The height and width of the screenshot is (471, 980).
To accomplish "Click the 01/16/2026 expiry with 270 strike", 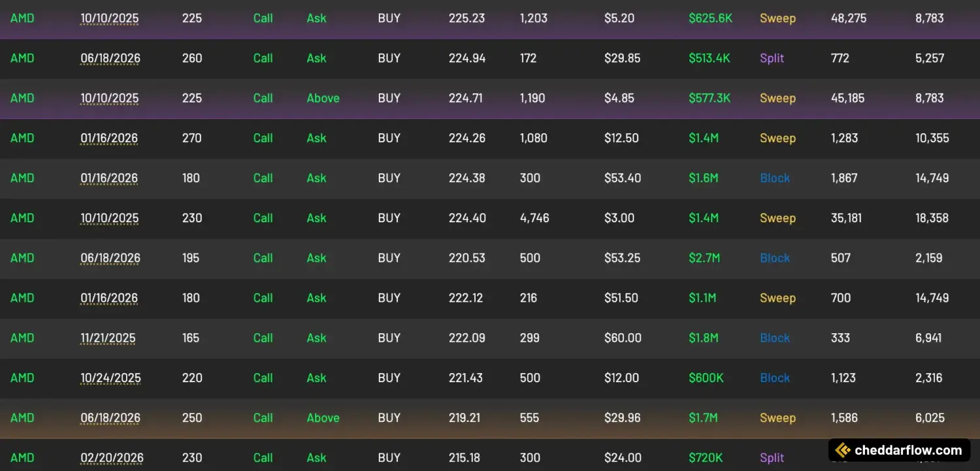I will click(109, 138).
